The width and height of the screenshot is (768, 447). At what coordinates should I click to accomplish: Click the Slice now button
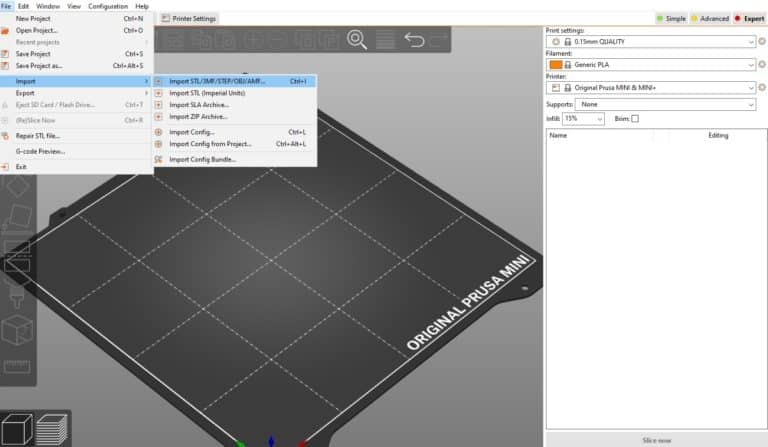[656, 440]
